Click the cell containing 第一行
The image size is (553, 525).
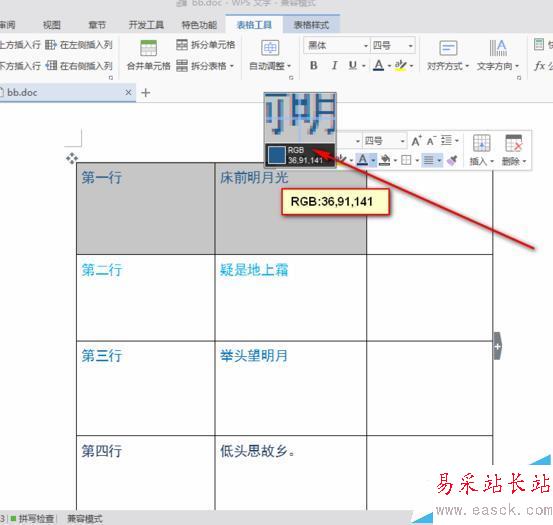[x=146, y=208]
